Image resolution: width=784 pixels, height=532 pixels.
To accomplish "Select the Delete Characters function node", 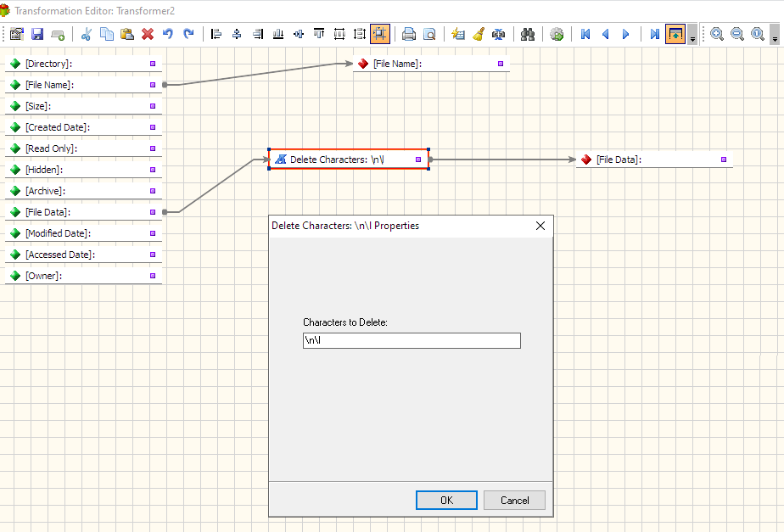I will pos(349,160).
